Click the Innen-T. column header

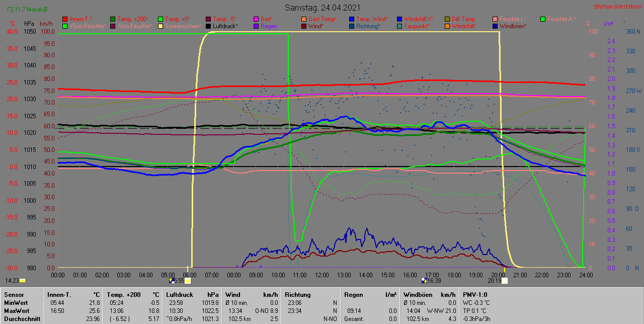click(59, 295)
